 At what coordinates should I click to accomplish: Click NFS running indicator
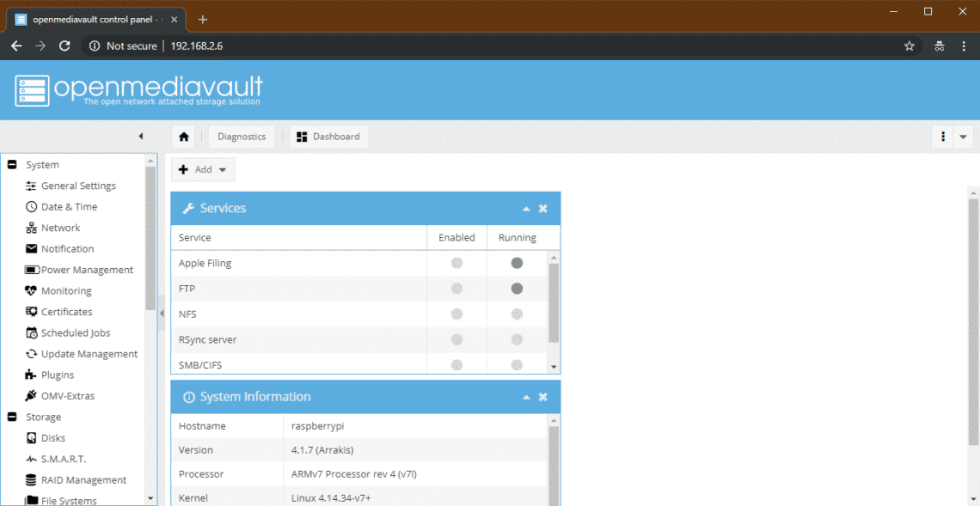tap(517, 314)
